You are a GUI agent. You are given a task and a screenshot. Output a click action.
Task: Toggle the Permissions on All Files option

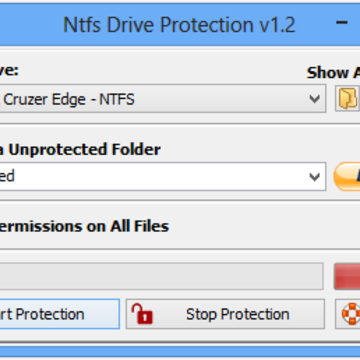pos(84,226)
